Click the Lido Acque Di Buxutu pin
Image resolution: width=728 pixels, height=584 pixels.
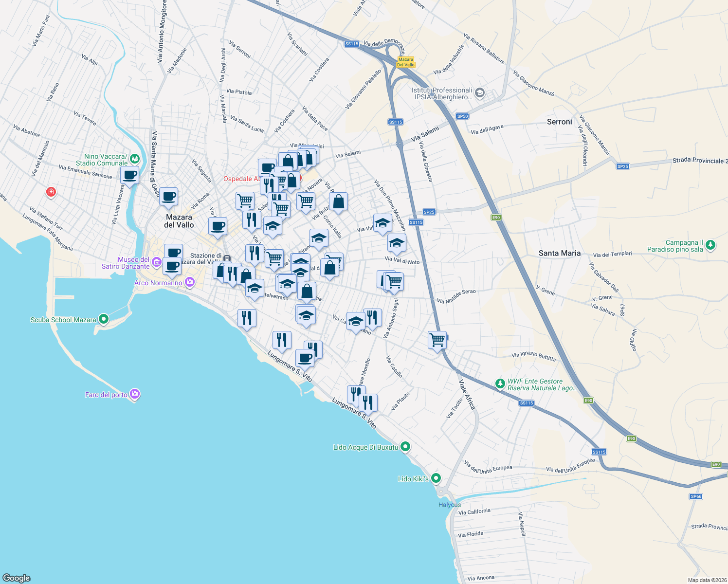coord(406,447)
